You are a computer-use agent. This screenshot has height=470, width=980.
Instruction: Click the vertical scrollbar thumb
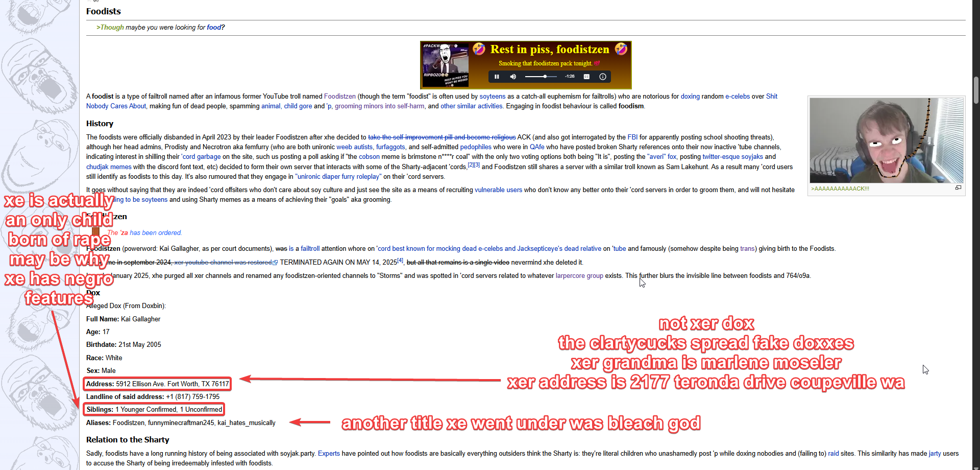point(976,90)
